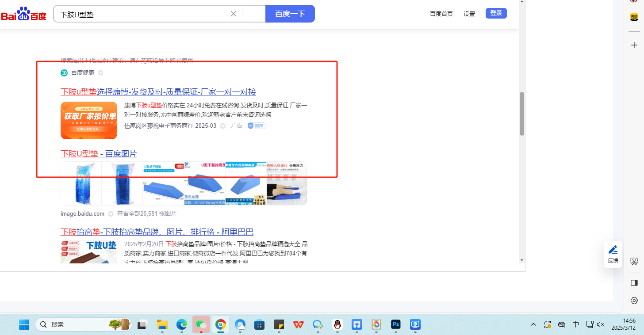Open sidebar settings gear icon
Screen dimensions: 644x335
[634, 301]
